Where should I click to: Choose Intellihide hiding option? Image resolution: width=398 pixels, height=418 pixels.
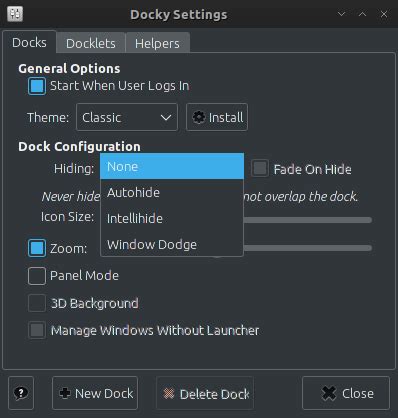(172, 219)
